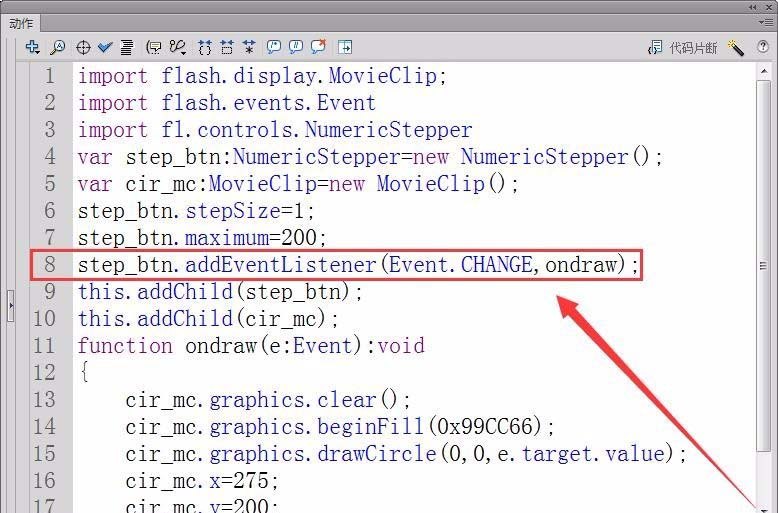The height and width of the screenshot is (513, 778).
Task: Open the help question mark icon
Action: coord(763,47)
